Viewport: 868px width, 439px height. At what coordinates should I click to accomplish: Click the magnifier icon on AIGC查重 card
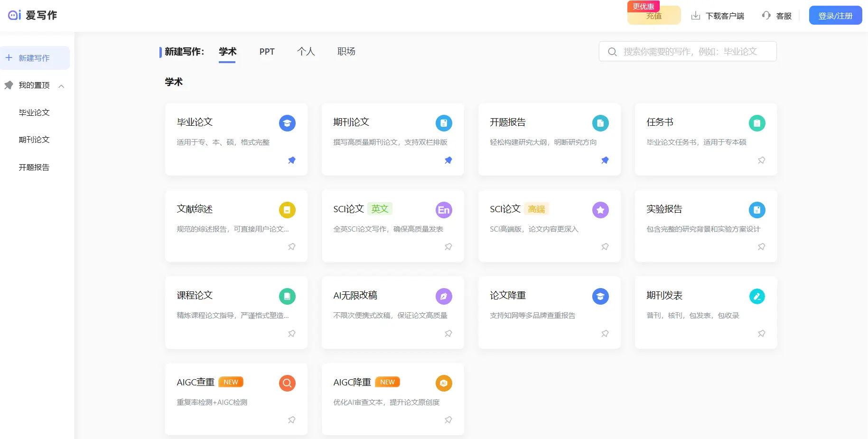point(287,383)
